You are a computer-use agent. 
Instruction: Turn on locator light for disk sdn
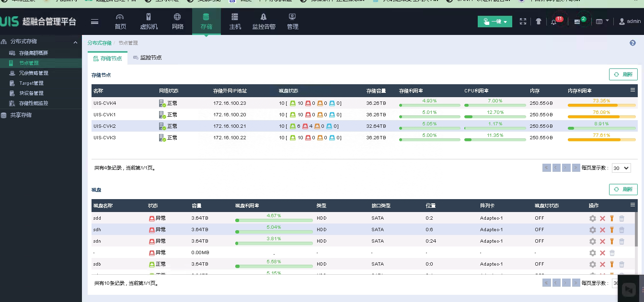(612, 241)
